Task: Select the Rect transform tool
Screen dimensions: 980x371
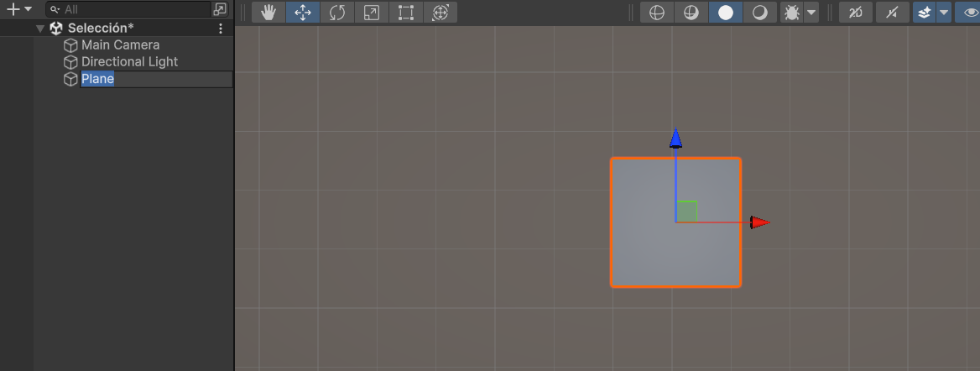Action: [406, 12]
